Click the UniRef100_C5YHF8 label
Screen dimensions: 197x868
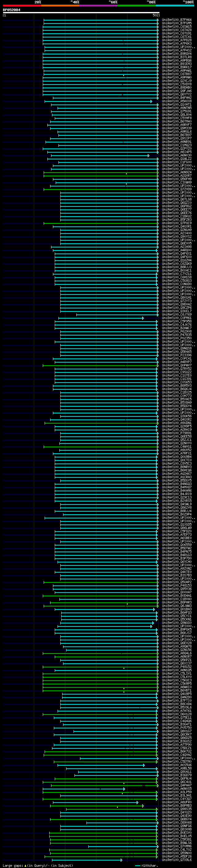pos(176,118)
